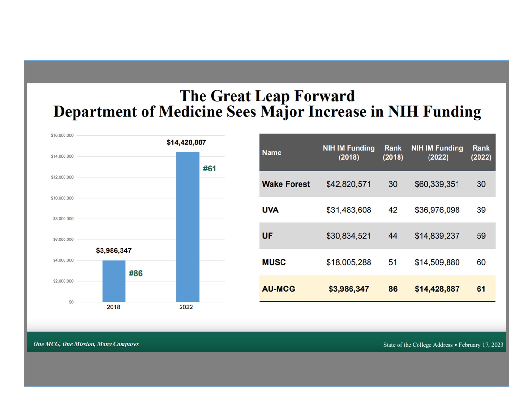Click UF 2022 funding $14,839,237
The image size is (532, 411).
437,236
